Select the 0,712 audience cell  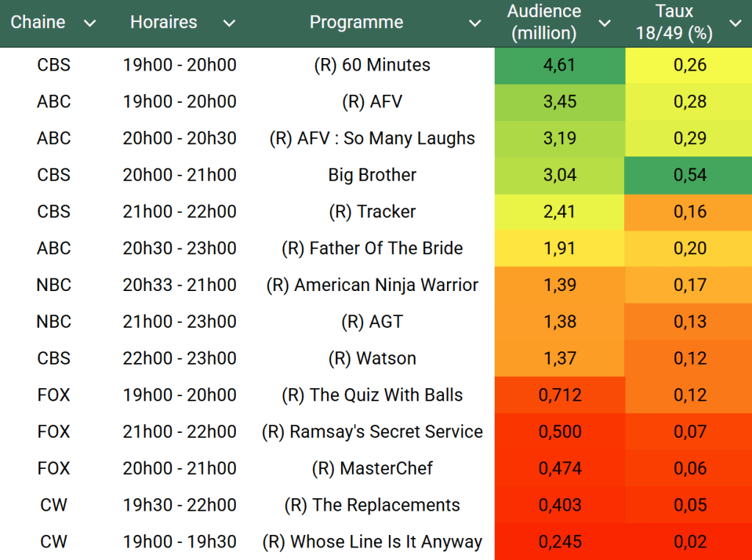point(559,395)
